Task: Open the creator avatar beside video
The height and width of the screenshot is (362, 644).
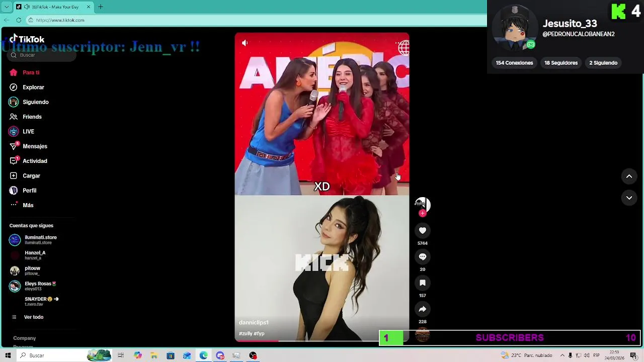Action: tap(422, 204)
